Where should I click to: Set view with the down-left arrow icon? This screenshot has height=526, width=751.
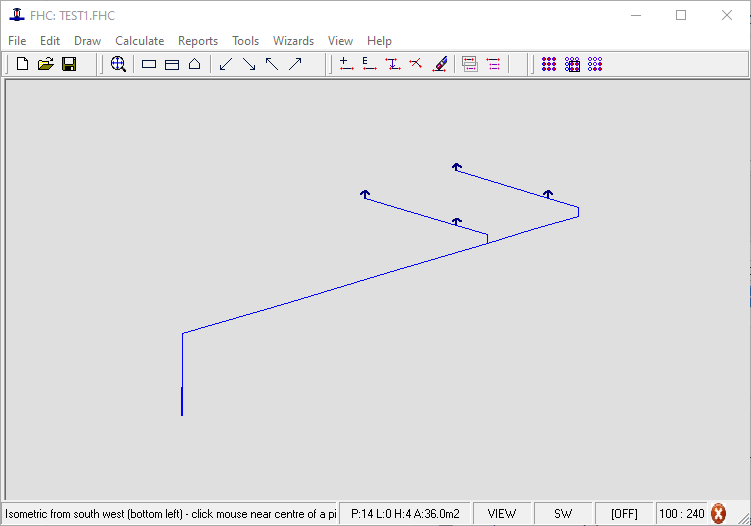(226, 64)
